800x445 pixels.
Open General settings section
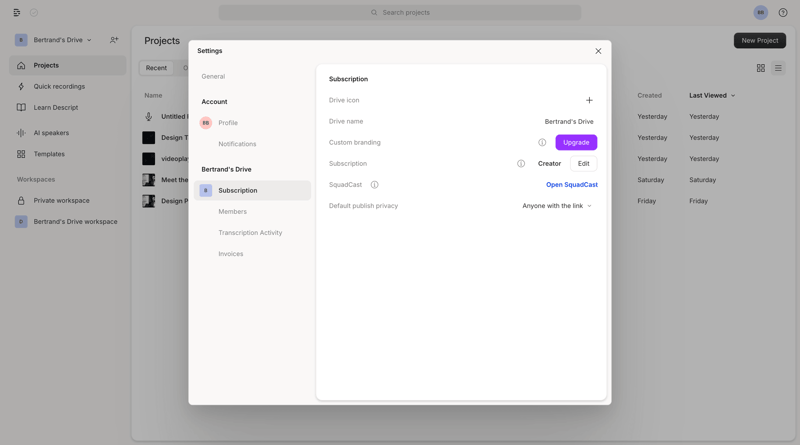pos(213,77)
